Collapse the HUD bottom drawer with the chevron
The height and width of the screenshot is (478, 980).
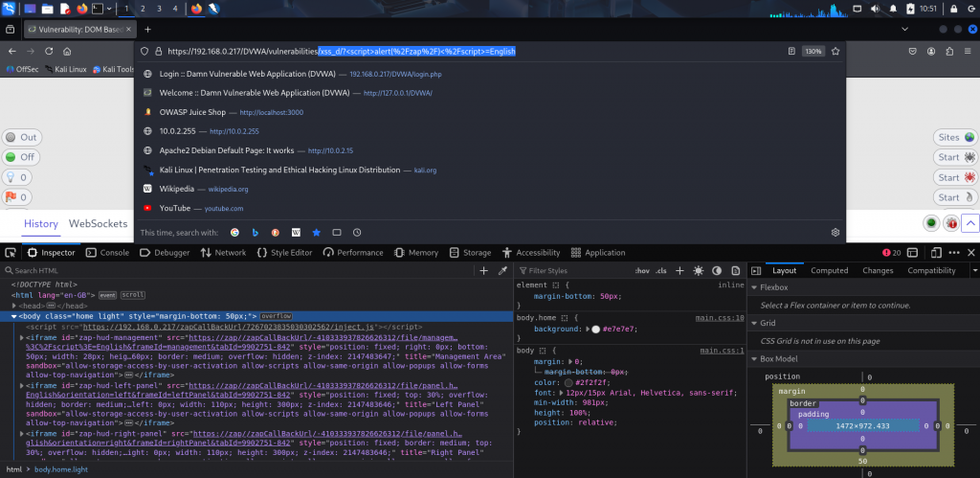coord(970,223)
